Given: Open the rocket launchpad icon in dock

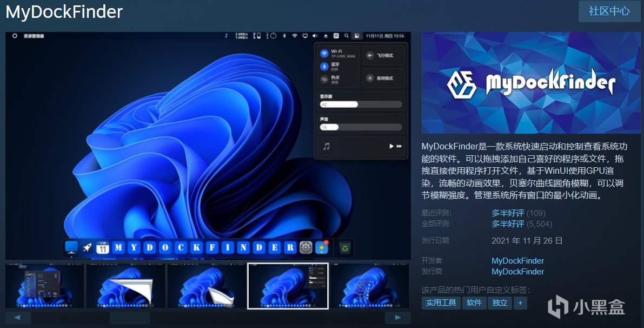Looking at the screenshot, I should point(87,247).
